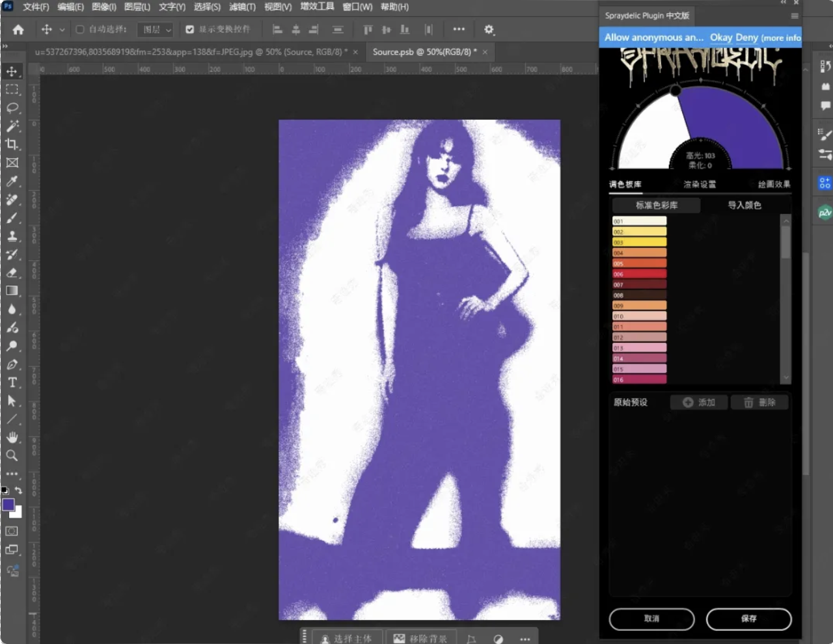The height and width of the screenshot is (644, 833).
Task: Click the 保存 button
Action: (x=749, y=619)
